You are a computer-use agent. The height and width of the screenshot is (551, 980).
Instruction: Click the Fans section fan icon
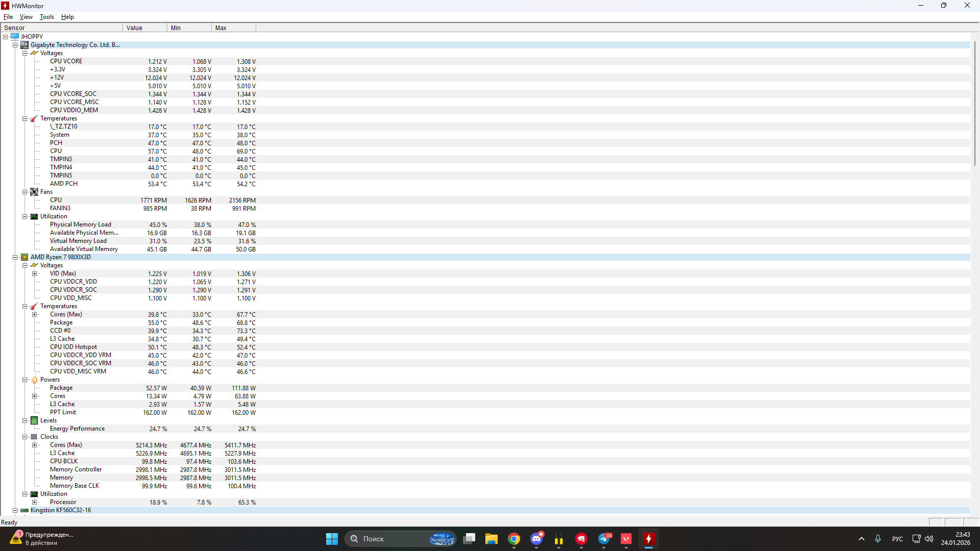tap(34, 192)
